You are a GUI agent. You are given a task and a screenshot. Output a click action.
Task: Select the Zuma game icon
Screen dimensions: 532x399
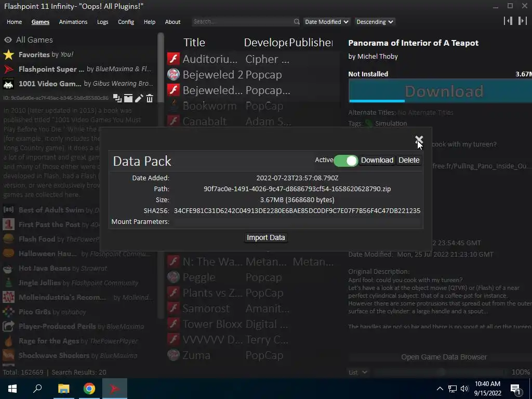click(x=174, y=355)
